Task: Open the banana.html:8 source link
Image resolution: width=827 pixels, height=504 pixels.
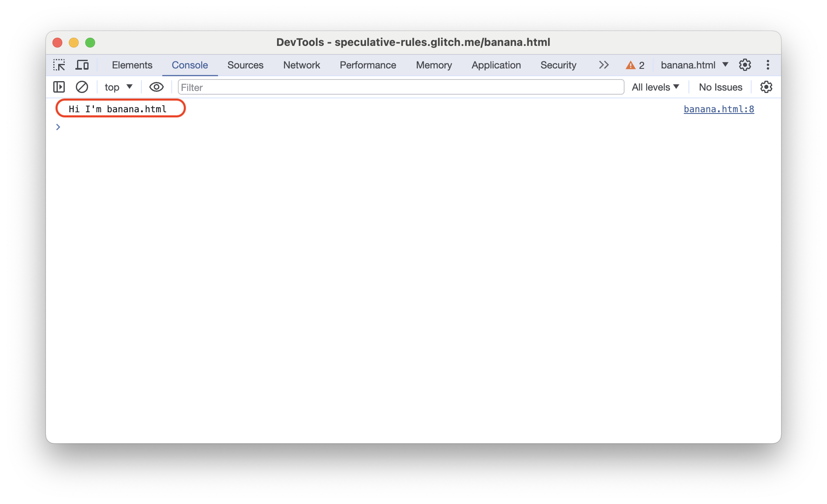Action: click(x=719, y=109)
